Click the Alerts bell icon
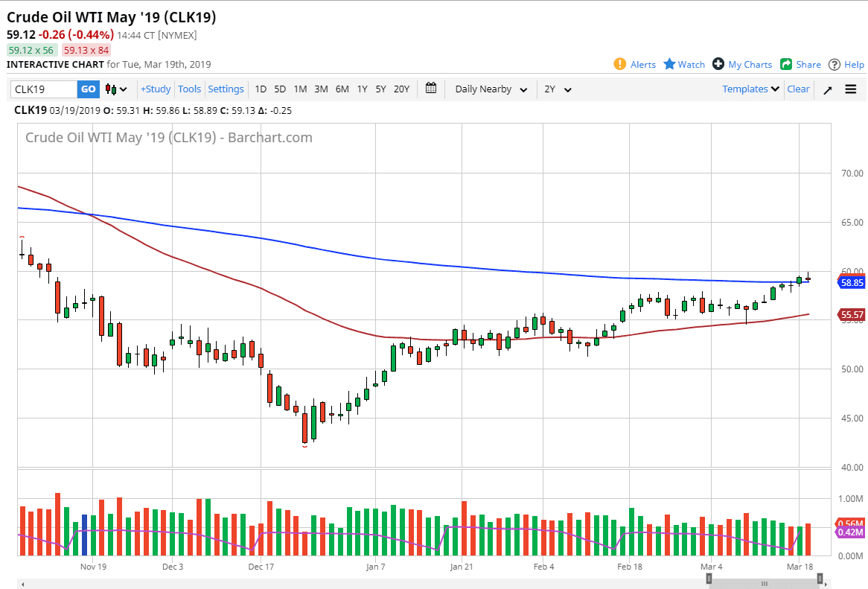 pos(619,65)
